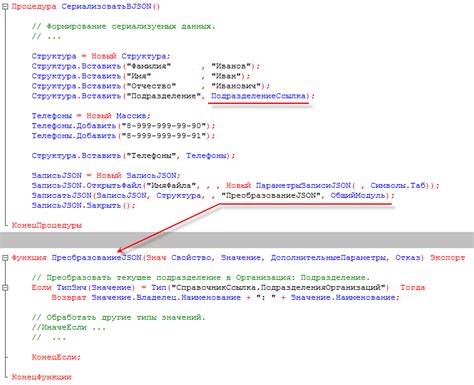Click the ПодразделениеСсылка variable
Image resolution: width=474 pixels, height=385 pixels.
coord(258,96)
